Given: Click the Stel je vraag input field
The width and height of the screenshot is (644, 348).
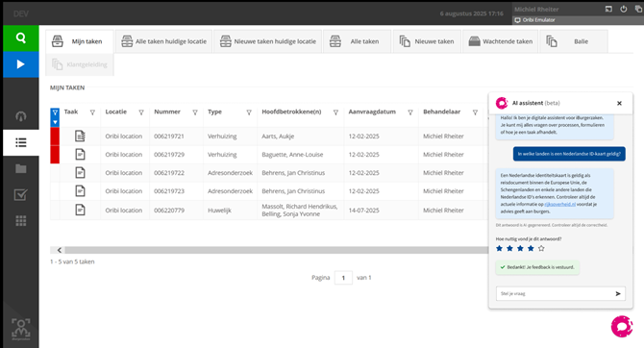Looking at the screenshot, I should [555, 293].
